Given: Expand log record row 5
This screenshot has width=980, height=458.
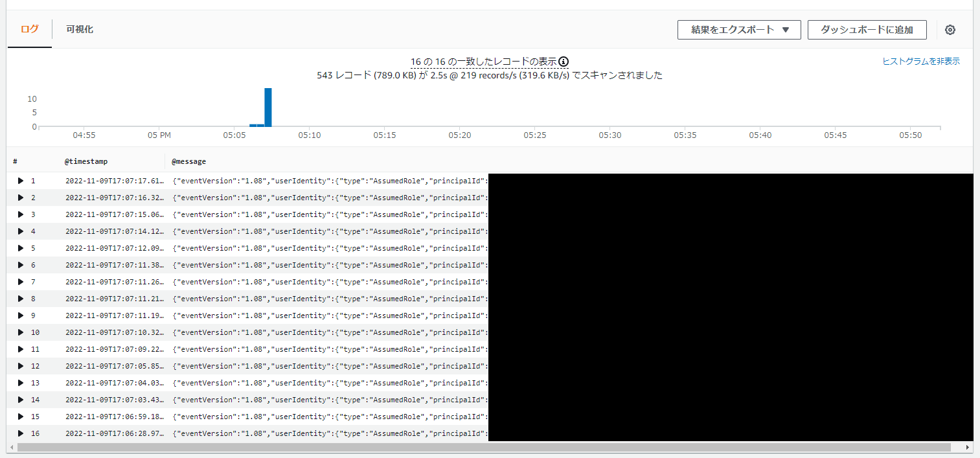Looking at the screenshot, I should 20,248.
